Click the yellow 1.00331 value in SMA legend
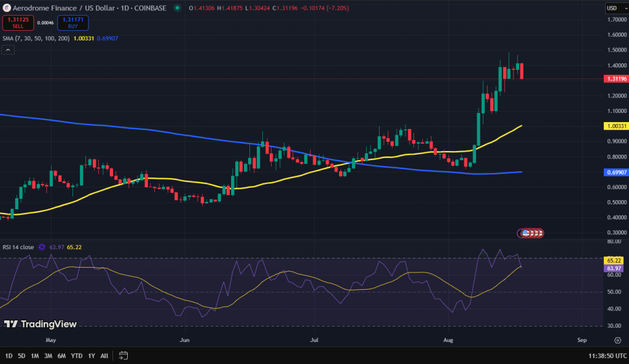This screenshot has height=364, width=629. [84, 39]
